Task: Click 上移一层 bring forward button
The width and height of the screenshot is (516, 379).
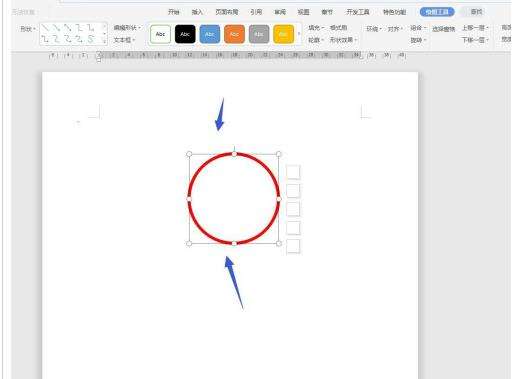Action: 475,28
